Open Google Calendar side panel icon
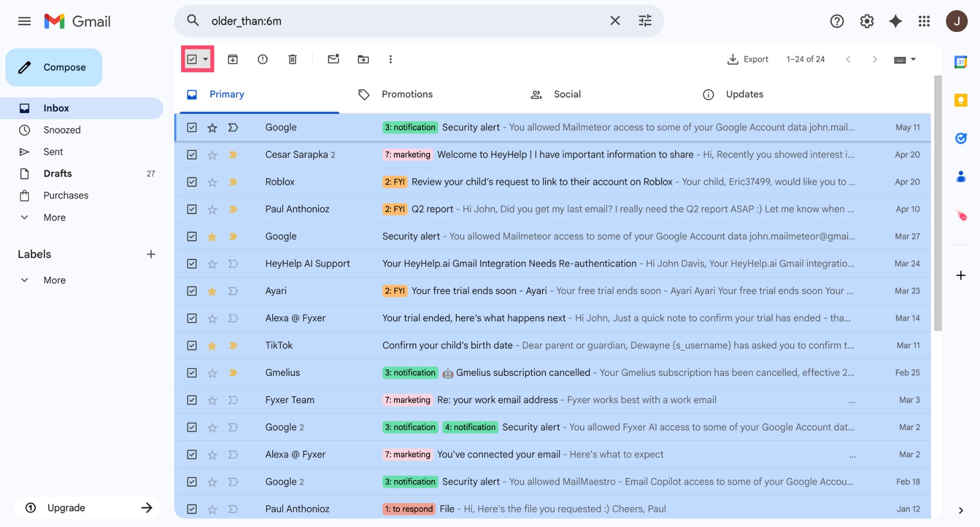Viewport: 980px width, 527px height. pyautogui.click(x=960, y=62)
